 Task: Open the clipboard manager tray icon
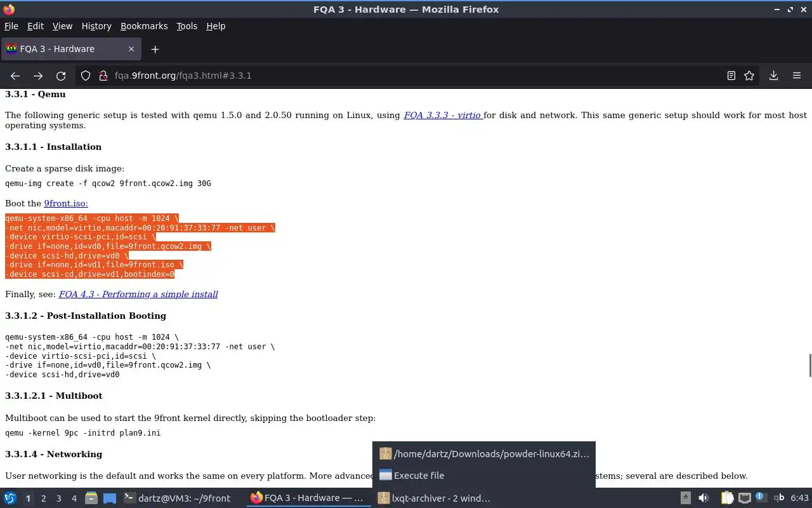click(727, 498)
